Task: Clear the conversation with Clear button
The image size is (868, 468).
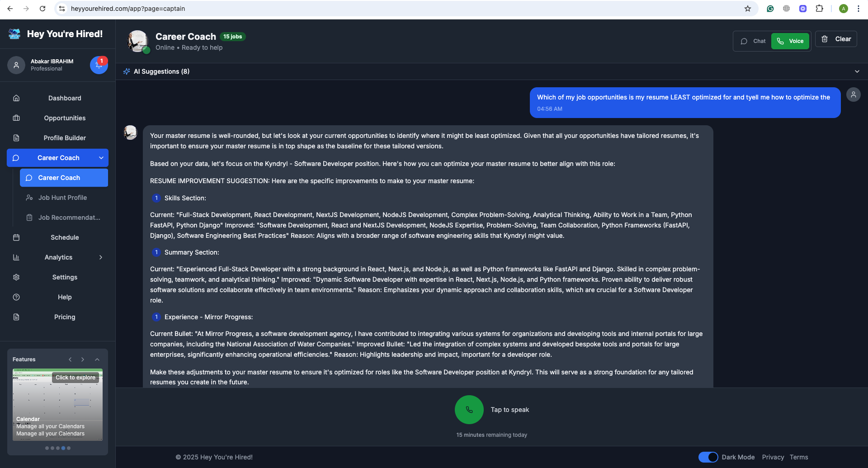Action: tap(836, 39)
